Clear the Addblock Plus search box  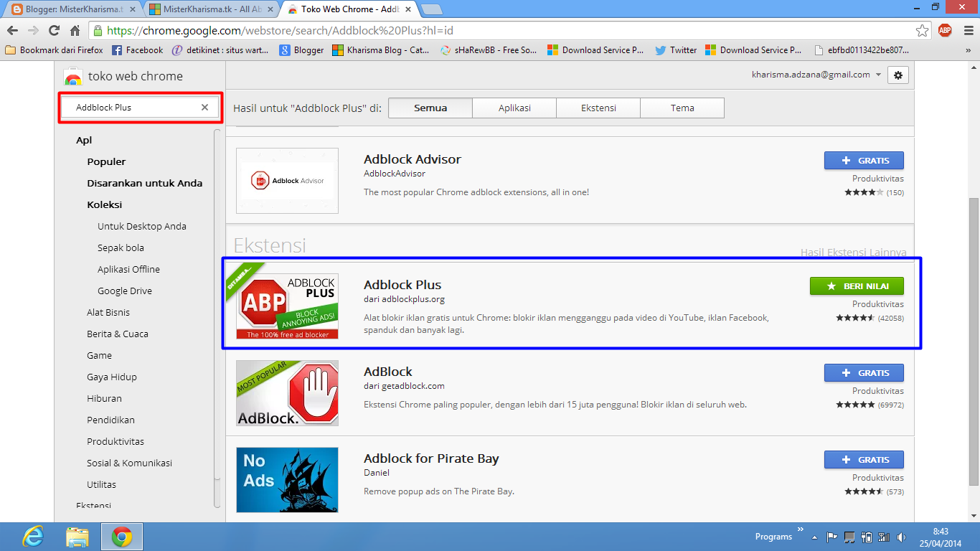tap(204, 107)
